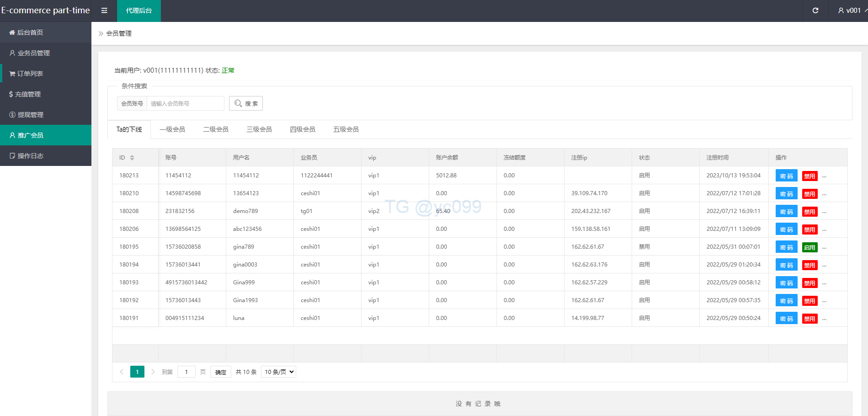The width and height of the screenshot is (868, 416).
Task: Click the sidebar collapse hamburger icon
Action: coord(104,11)
